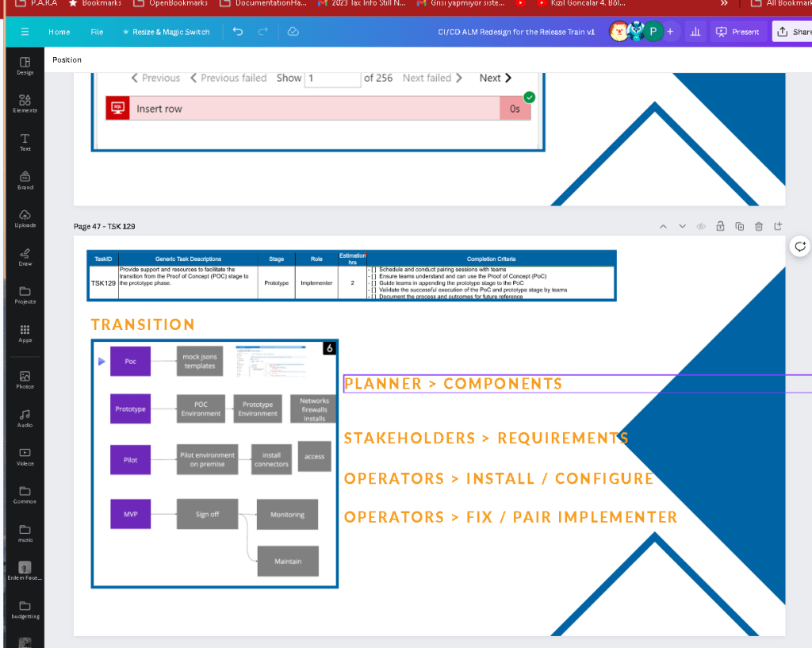This screenshot has width=812, height=648.
Task: Expand the hamburger main menu
Action: pyautogui.click(x=25, y=32)
